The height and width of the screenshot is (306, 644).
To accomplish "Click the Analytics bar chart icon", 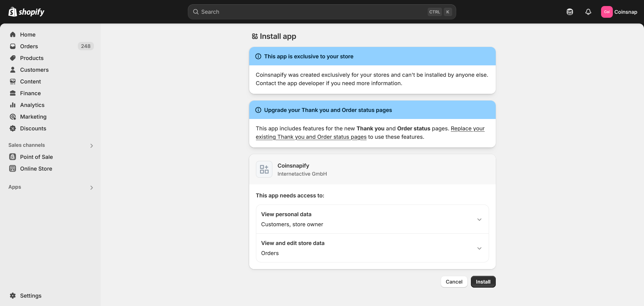I will pyautogui.click(x=13, y=105).
